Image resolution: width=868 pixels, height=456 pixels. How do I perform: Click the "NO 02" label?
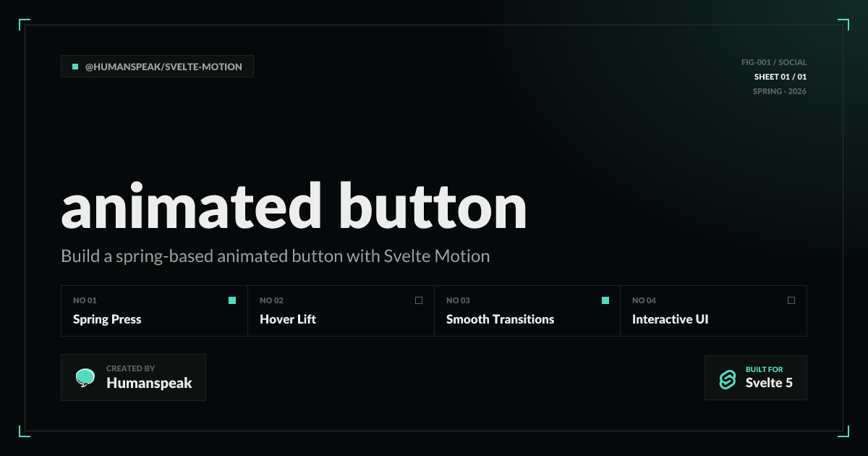271,300
